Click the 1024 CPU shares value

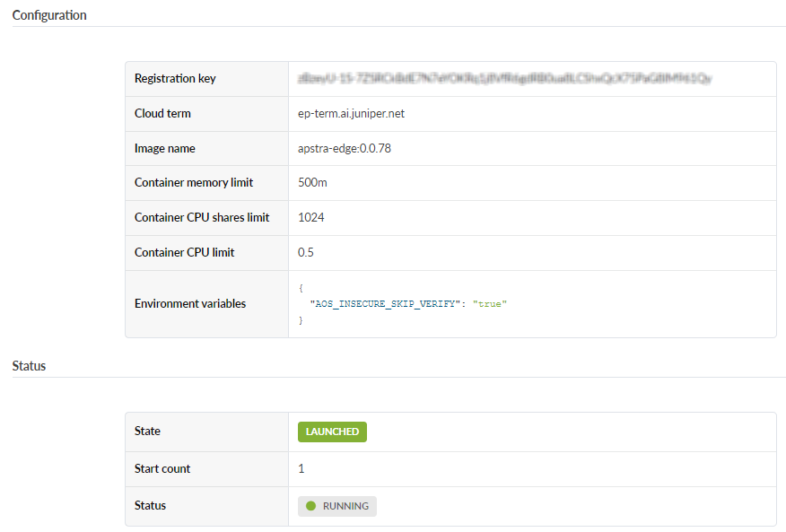(311, 218)
